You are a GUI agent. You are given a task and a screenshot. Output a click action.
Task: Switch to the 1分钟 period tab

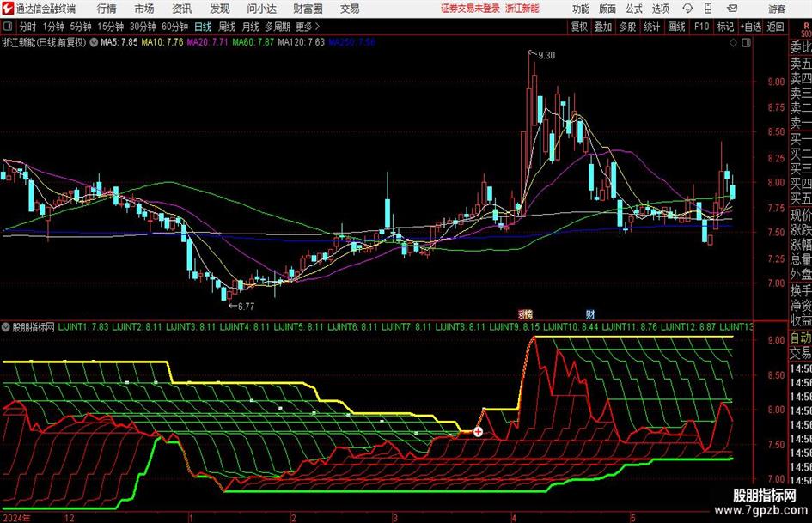(x=52, y=27)
